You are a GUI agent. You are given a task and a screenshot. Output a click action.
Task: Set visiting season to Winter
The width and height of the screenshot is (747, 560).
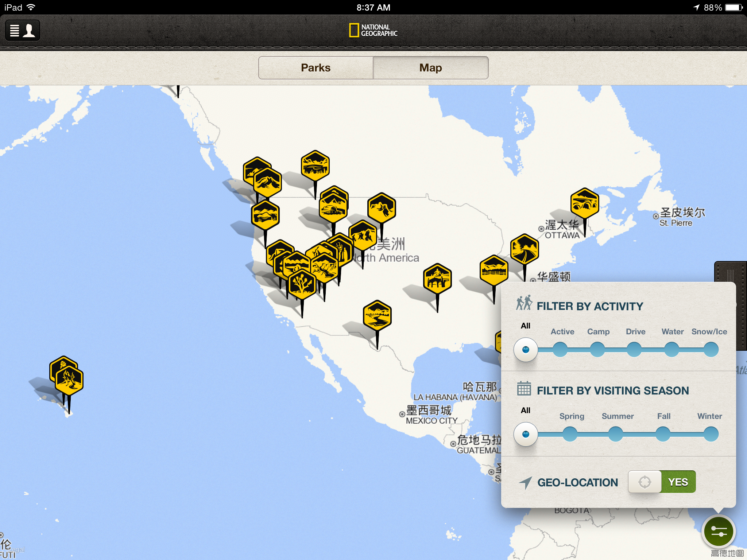pos(711,434)
